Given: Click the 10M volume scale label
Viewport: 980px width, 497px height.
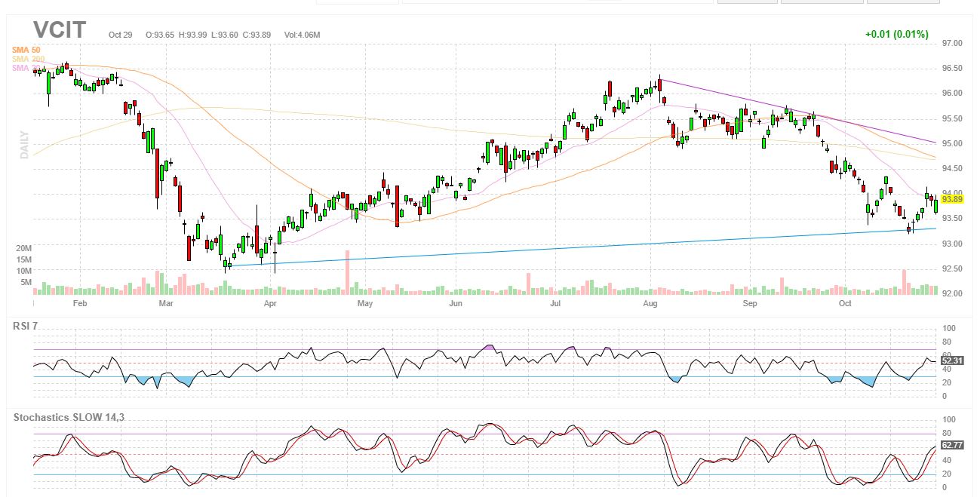Looking at the screenshot, I should click(24, 271).
